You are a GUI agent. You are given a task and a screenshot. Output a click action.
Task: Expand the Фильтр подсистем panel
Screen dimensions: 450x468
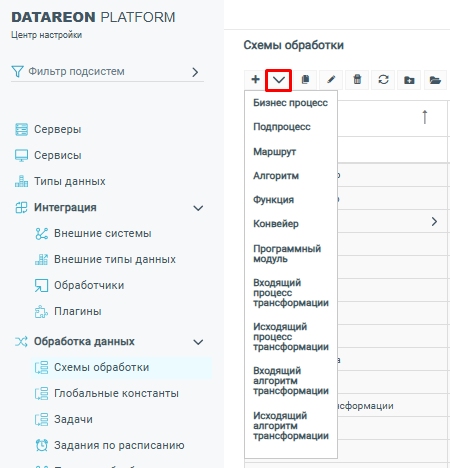(x=195, y=72)
